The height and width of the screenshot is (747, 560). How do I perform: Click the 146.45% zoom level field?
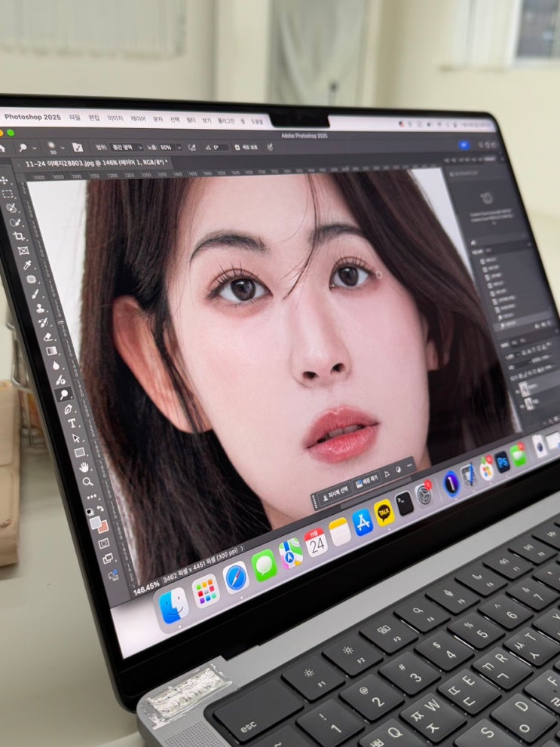click(146, 589)
